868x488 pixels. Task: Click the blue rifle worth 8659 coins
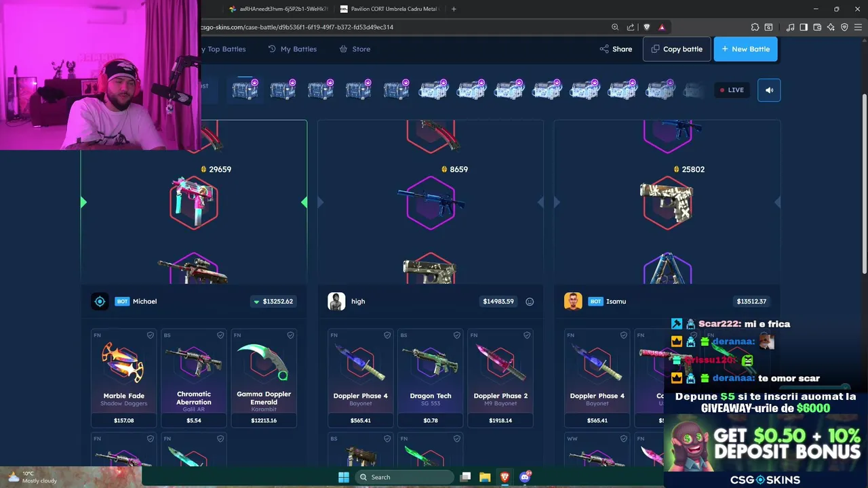pos(431,201)
